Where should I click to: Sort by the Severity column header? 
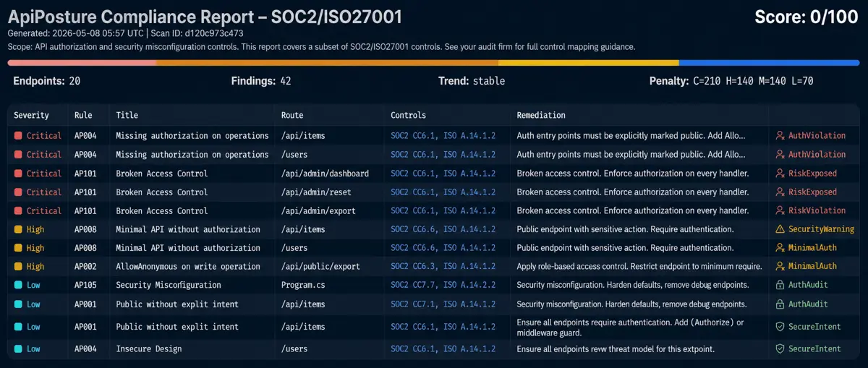pos(31,115)
